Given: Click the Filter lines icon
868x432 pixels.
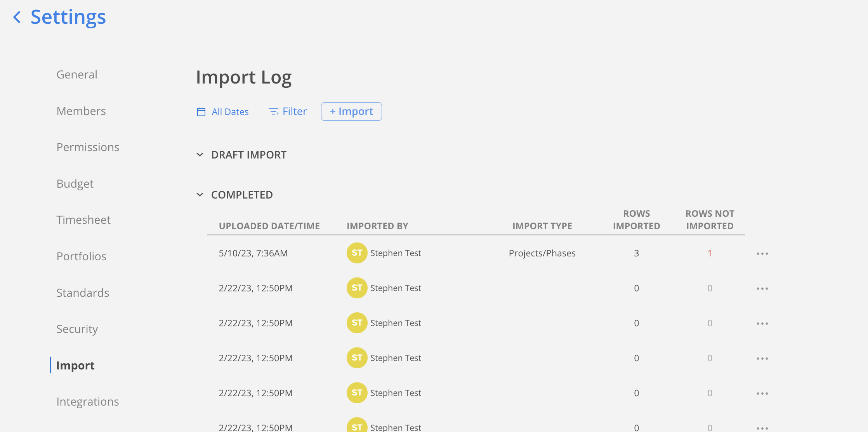Looking at the screenshot, I should pyautogui.click(x=274, y=112).
